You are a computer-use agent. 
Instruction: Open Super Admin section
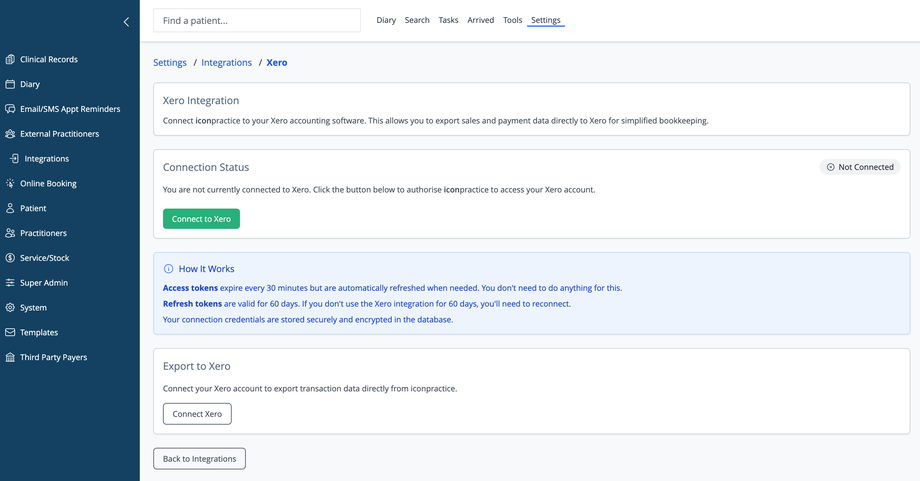44,283
